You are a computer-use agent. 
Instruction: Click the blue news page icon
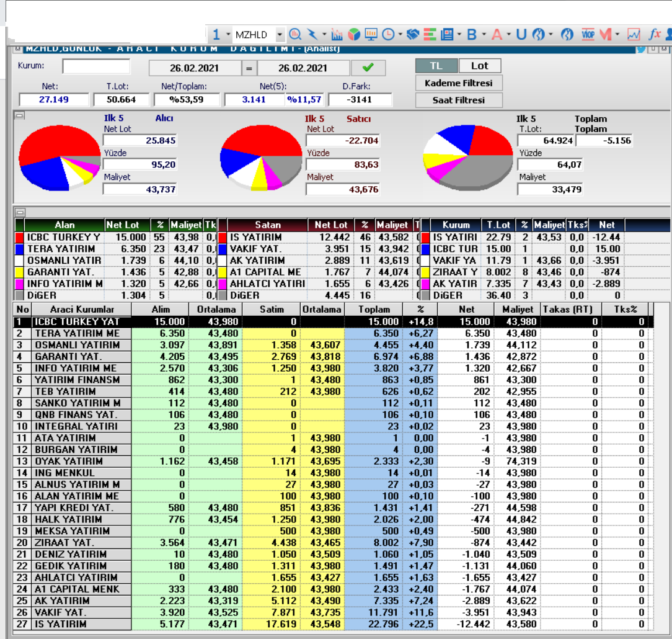[x=447, y=34]
